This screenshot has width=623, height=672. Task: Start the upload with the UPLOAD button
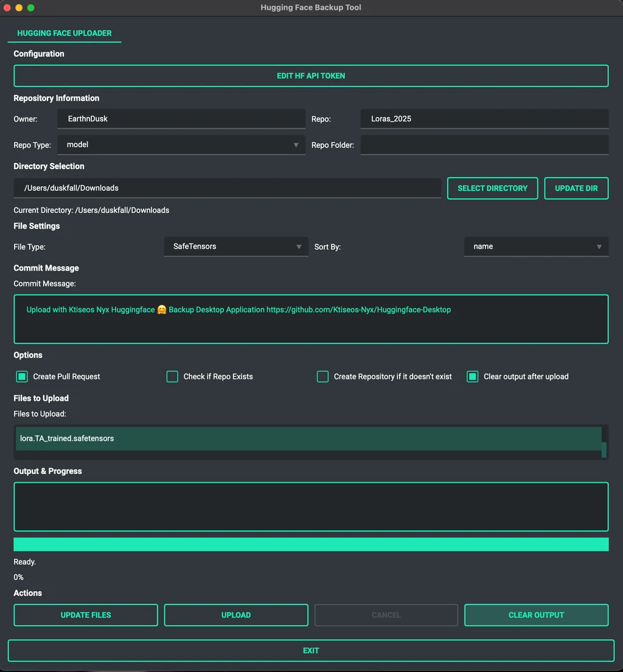[235, 615]
